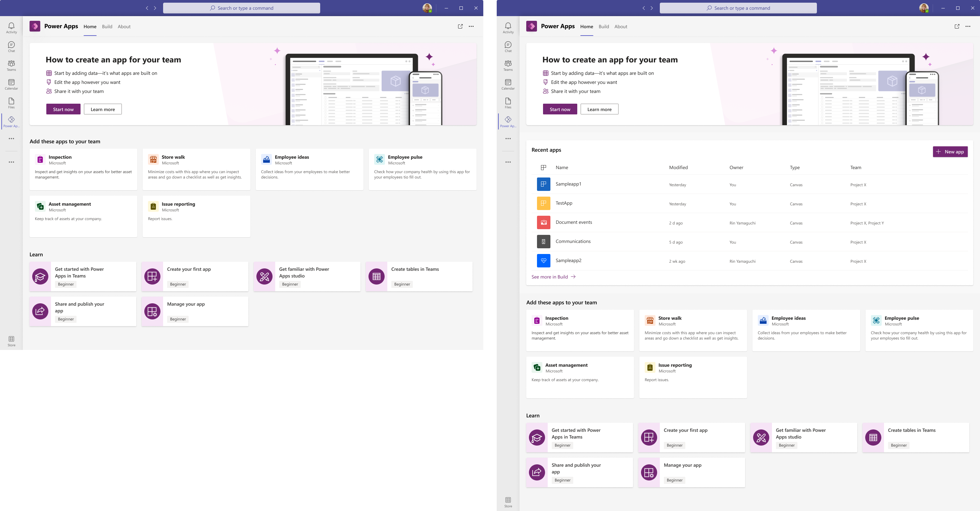Viewport: 980px width, 511px height.
Task: Click Learn more in the right window
Action: (x=599, y=109)
